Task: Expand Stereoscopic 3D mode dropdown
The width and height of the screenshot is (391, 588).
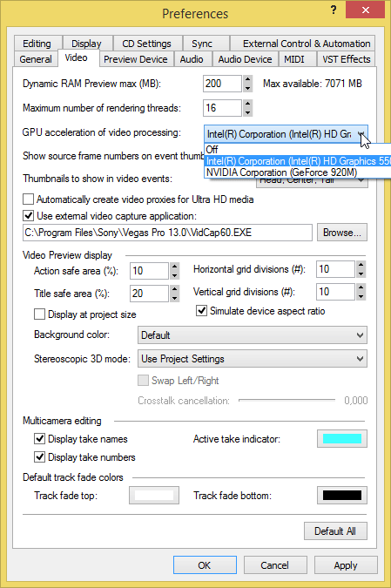Action: click(253, 359)
